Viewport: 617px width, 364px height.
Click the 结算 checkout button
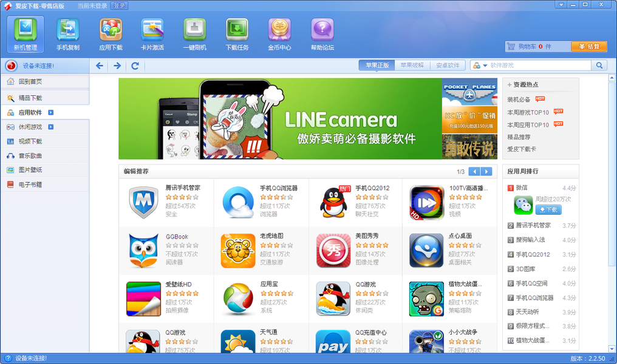click(x=589, y=46)
